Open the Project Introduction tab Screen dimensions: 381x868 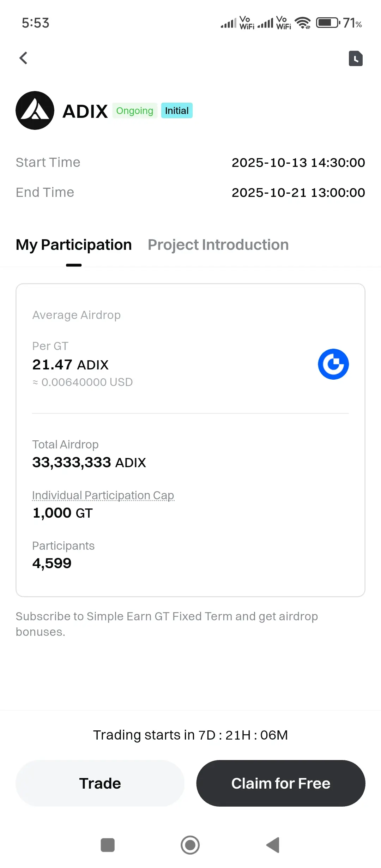(x=218, y=245)
